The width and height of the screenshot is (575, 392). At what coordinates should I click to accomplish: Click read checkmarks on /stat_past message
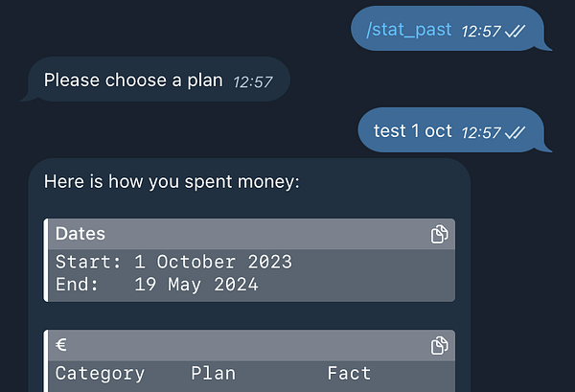point(516,32)
